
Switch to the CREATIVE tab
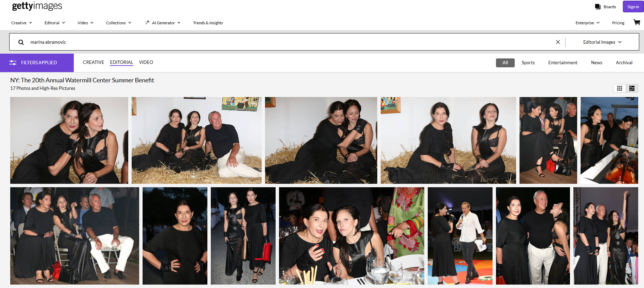pyautogui.click(x=93, y=62)
